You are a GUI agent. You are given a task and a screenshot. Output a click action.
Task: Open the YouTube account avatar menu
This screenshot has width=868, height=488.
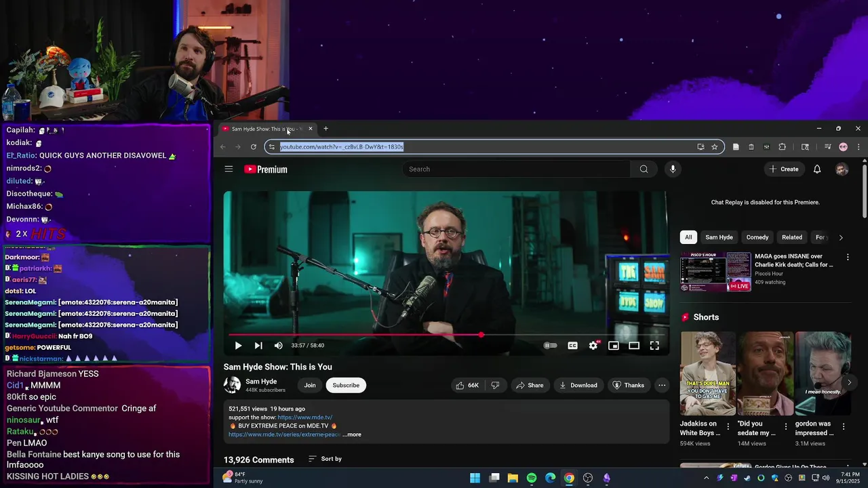(x=842, y=169)
